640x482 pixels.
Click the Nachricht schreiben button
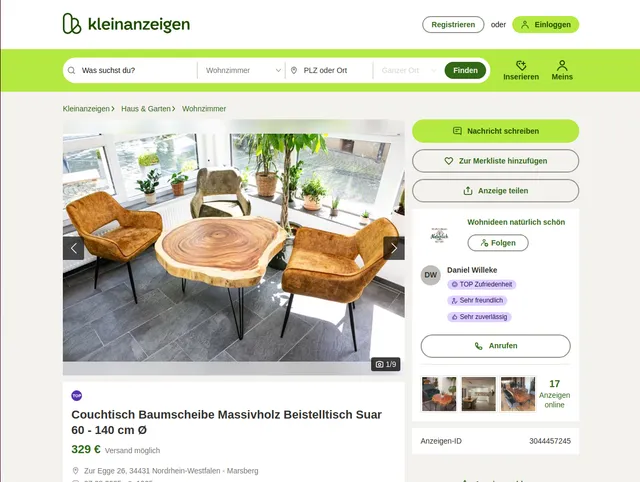pos(496,131)
